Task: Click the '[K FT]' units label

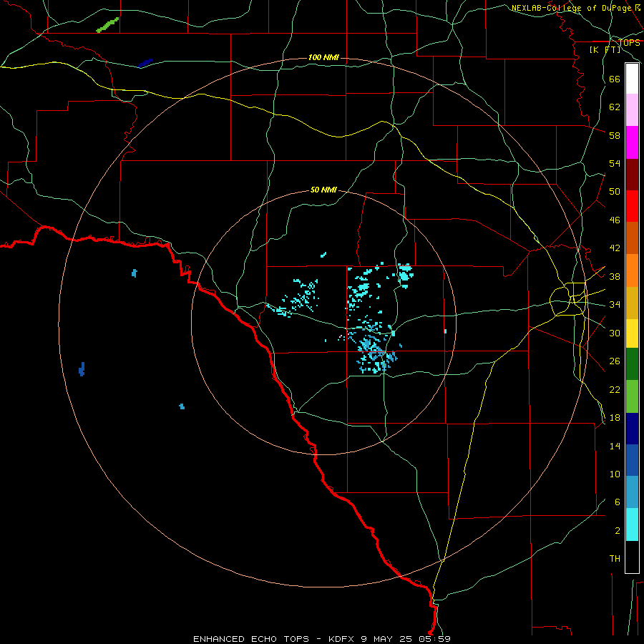Action: point(605,49)
